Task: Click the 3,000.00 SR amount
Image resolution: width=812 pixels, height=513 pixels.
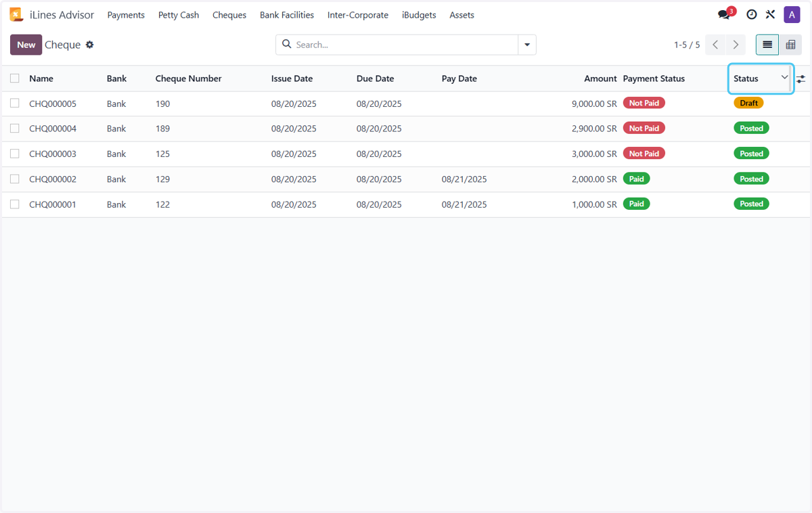Action: [x=594, y=154]
